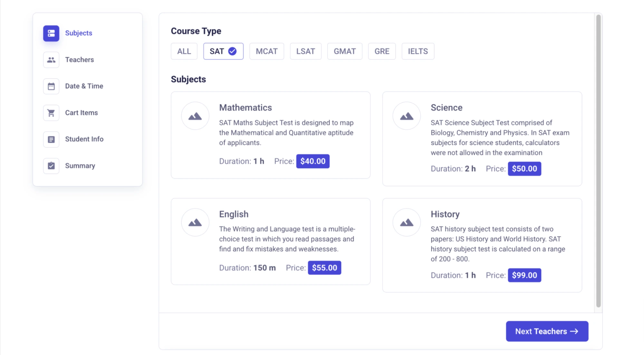
Task: Click the $55.00 price badge
Action: pos(324,268)
